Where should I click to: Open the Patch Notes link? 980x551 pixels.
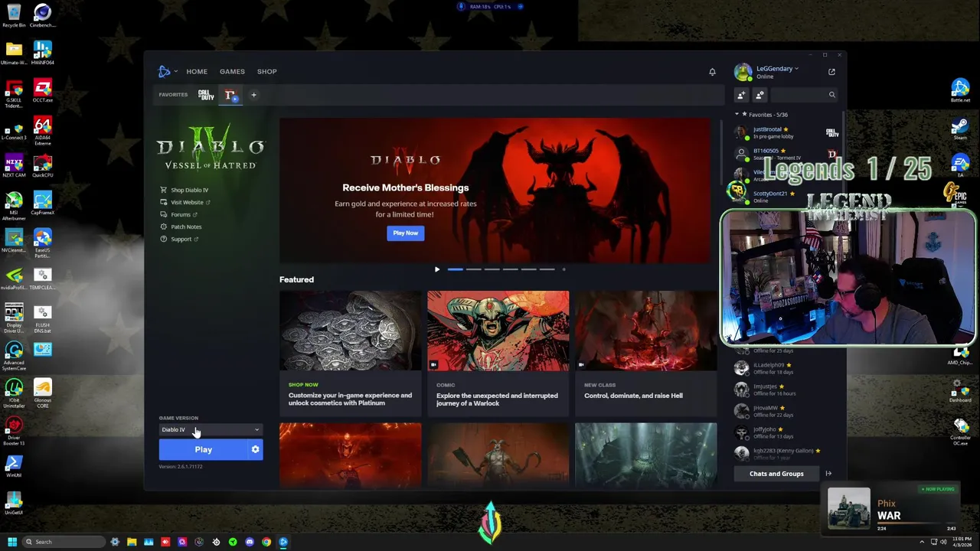(186, 227)
